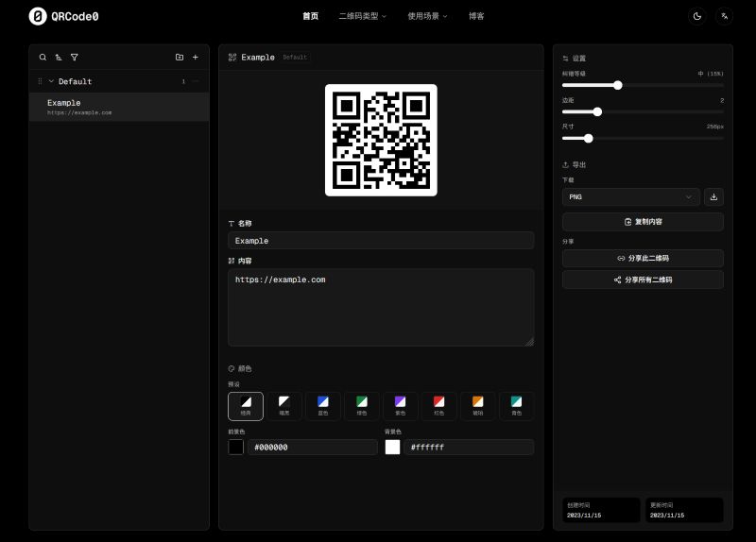The image size is (756, 542).
Task: Click the 复制内容 button
Action: click(643, 222)
